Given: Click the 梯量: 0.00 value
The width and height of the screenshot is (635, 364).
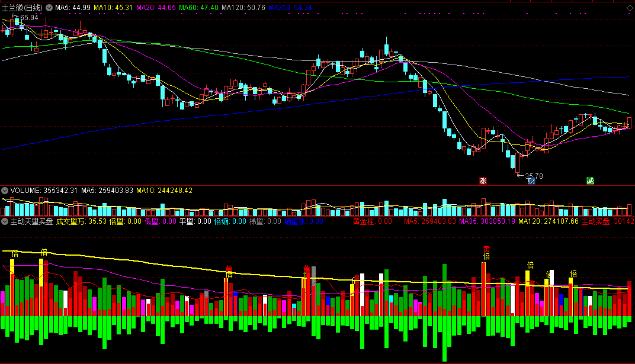Looking at the screenshot, I should [265, 221].
